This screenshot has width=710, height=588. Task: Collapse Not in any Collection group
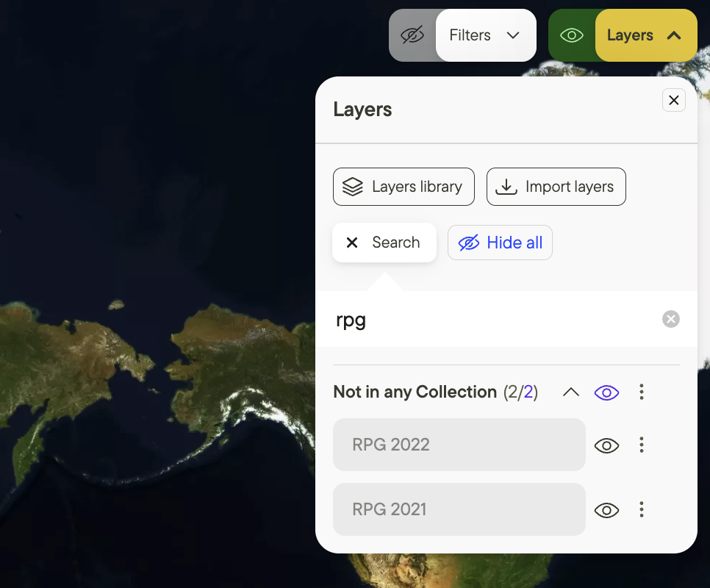(x=571, y=392)
